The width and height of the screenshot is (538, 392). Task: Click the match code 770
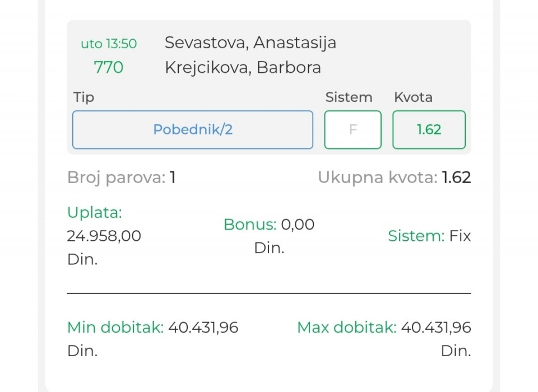point(109,68)
